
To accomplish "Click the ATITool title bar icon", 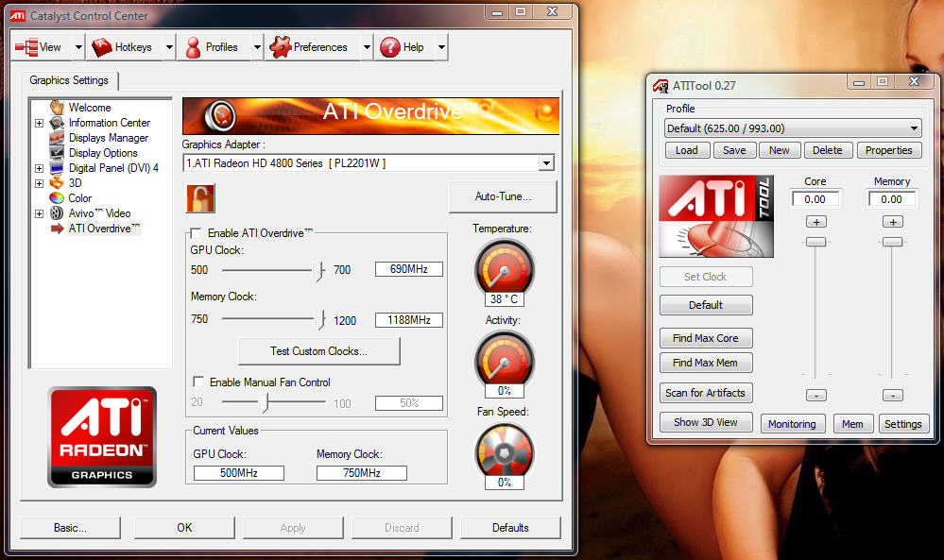I will pos(661,86).
